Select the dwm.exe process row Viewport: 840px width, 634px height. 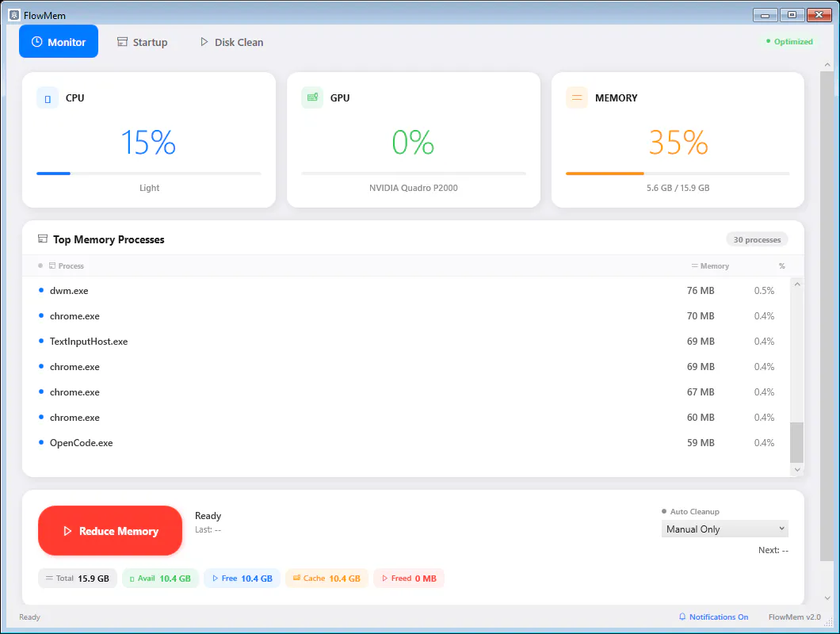(406, 291)
